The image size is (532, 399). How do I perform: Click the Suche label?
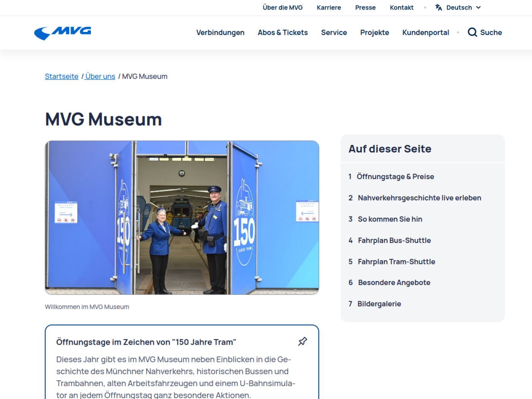point(491,33)
